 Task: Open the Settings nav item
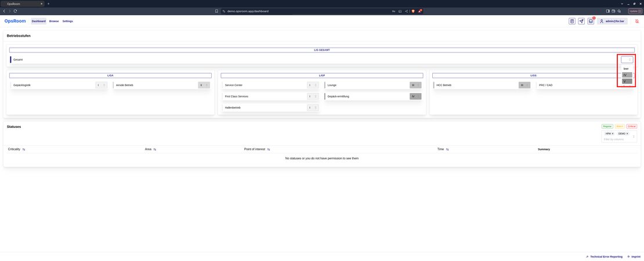coord(68,21)
